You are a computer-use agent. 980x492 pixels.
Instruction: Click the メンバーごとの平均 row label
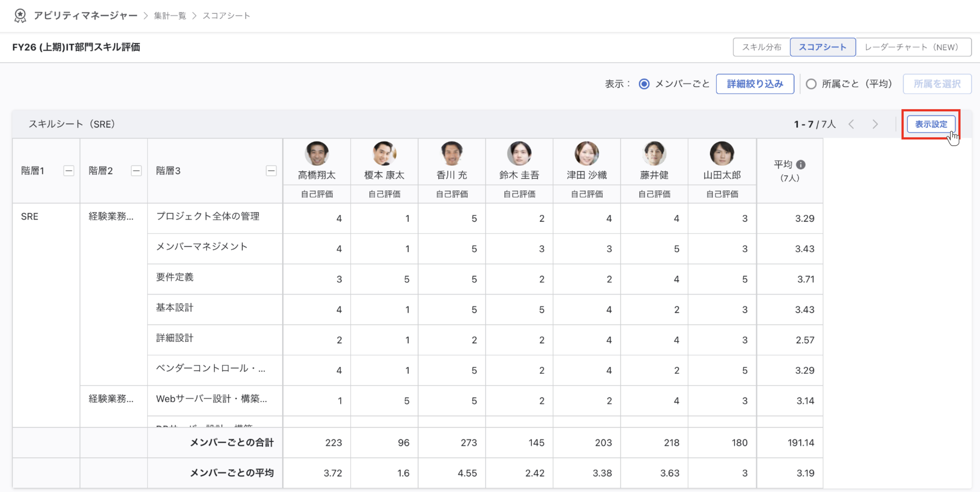[x=232, y=473]
